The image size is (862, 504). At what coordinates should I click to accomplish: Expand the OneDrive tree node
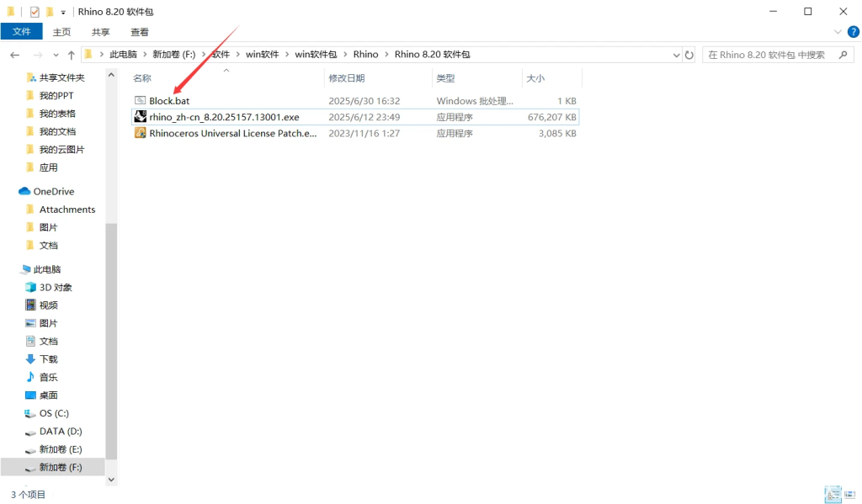10,192
